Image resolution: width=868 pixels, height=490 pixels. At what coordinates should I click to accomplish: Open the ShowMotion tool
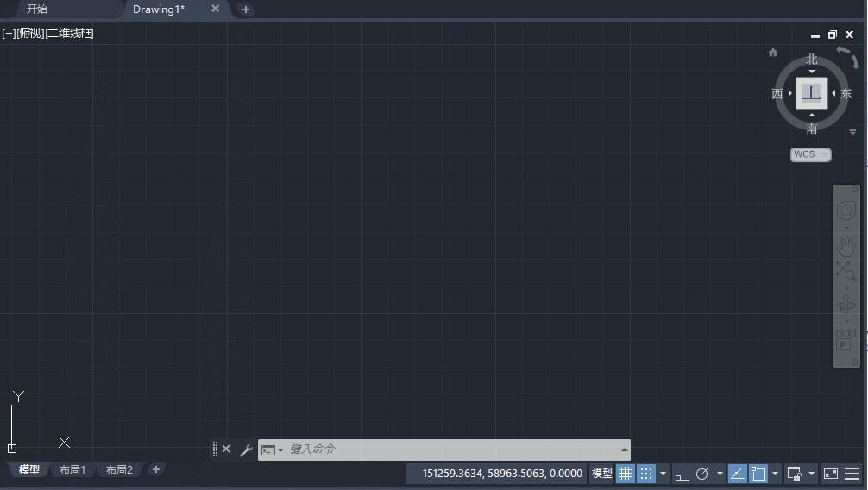click(846, 340)
